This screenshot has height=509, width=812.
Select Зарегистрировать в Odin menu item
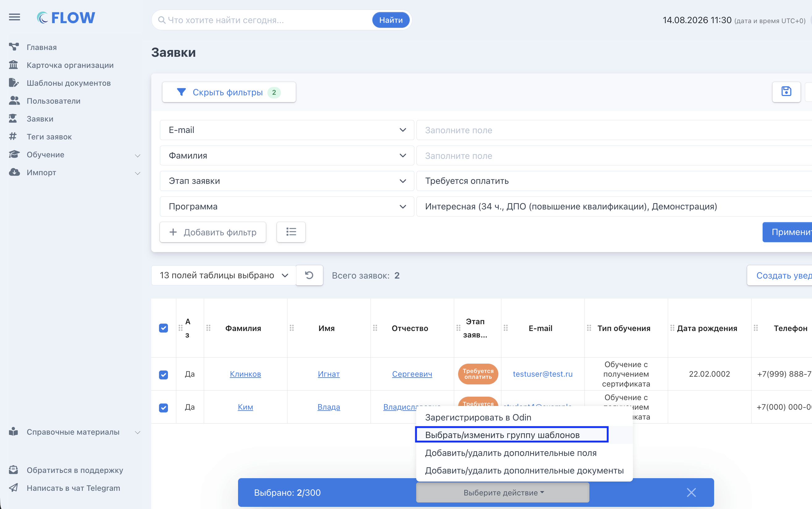coord(478,417)
